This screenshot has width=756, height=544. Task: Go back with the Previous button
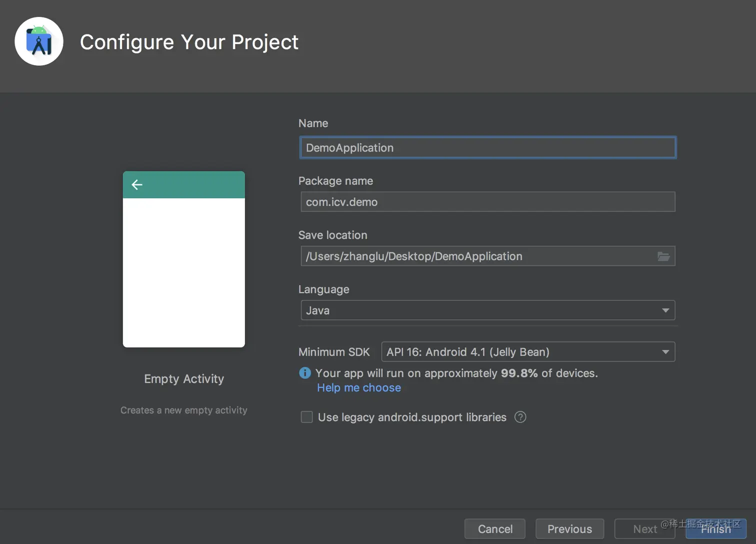[x=569, y=529]
